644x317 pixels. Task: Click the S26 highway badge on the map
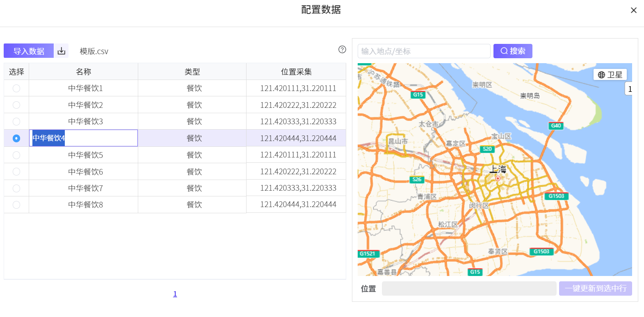click(x=417, y=179)
